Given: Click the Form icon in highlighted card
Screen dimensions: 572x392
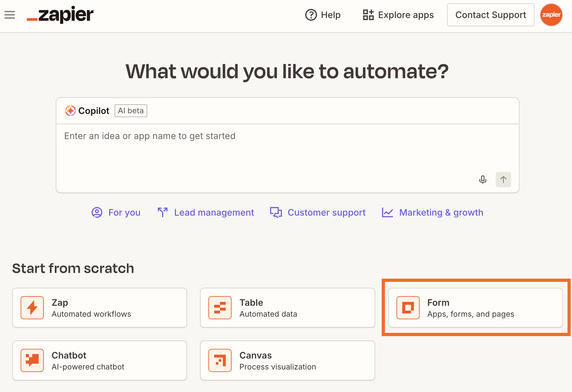Looking at the screenshot, I should pos(407,308).
